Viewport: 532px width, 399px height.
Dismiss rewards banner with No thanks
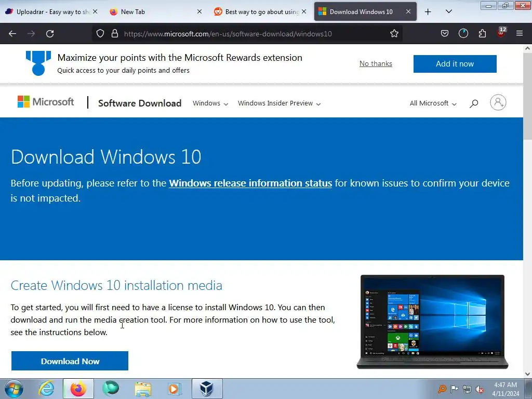(376, 63)
